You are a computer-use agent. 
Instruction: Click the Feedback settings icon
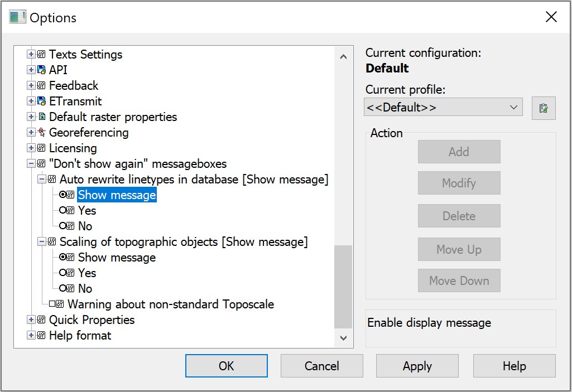tap(41, 86)
